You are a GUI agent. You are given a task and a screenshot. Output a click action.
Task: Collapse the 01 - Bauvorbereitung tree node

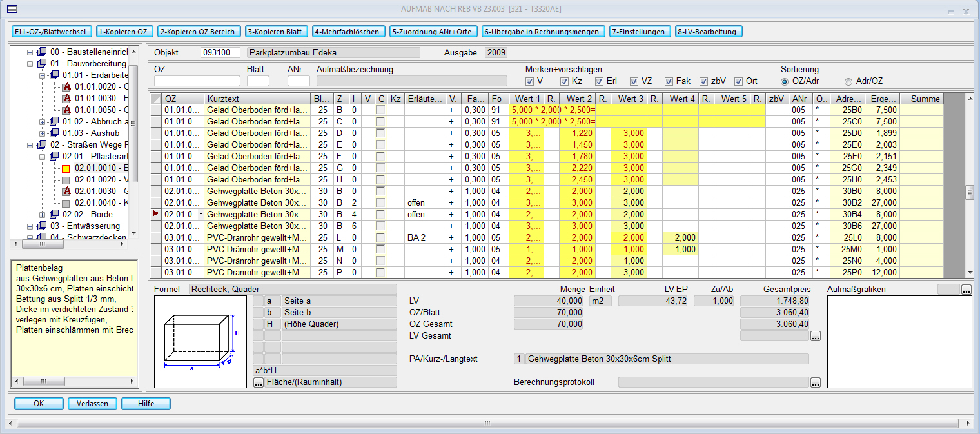click(30, 63)
